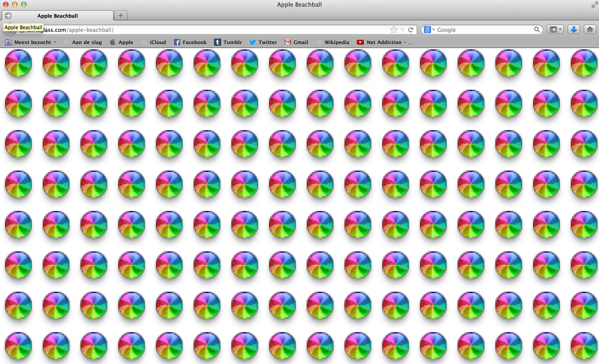This screenshot has height=364, width=599.
Task: Open the Tumblr bookmark
Action: point(228,42)
